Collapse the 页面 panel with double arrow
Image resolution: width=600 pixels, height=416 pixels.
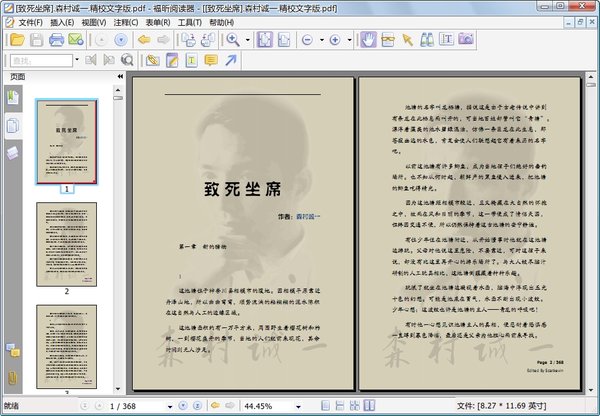click(x=121, y=77)
